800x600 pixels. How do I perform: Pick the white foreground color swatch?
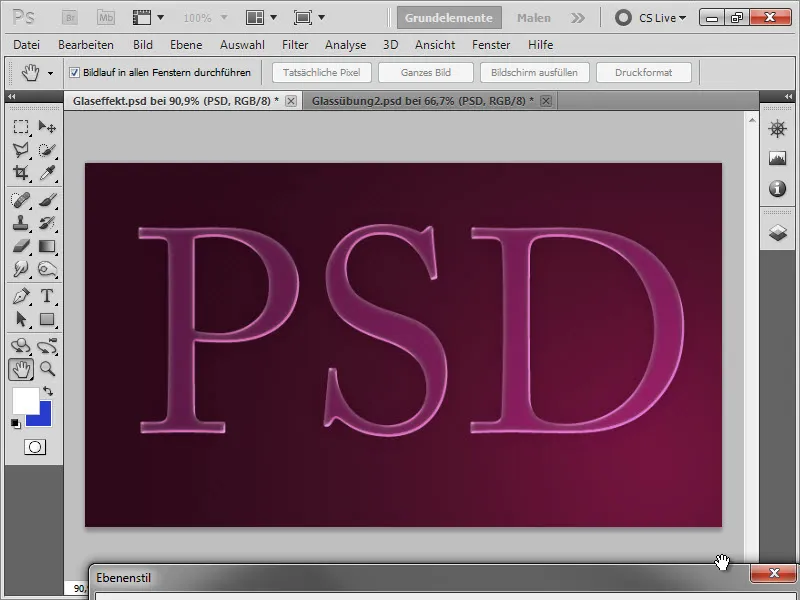[x=26, y=401]
